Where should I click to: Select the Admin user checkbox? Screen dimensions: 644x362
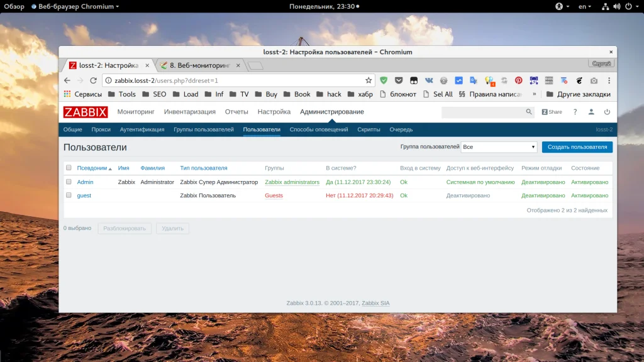69,182
